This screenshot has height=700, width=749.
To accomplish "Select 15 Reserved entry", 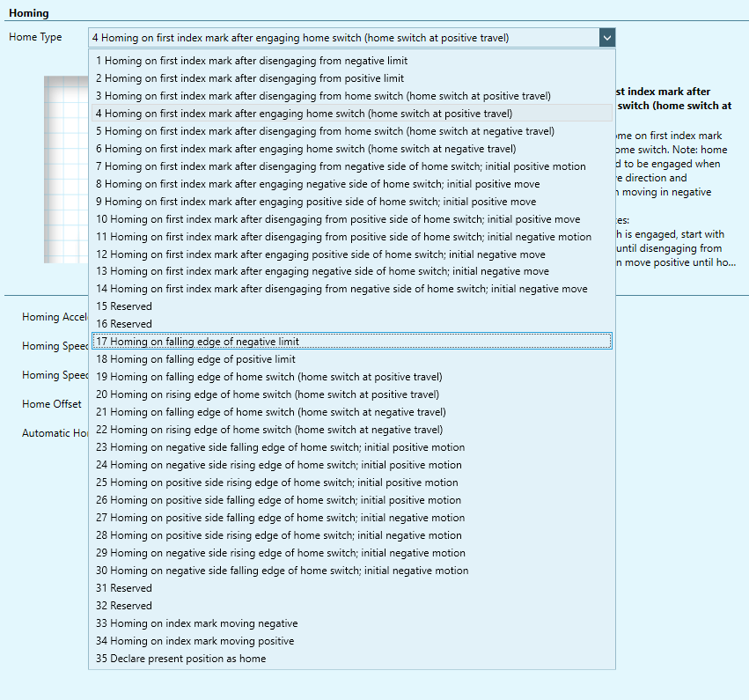I will click(351, 306).
